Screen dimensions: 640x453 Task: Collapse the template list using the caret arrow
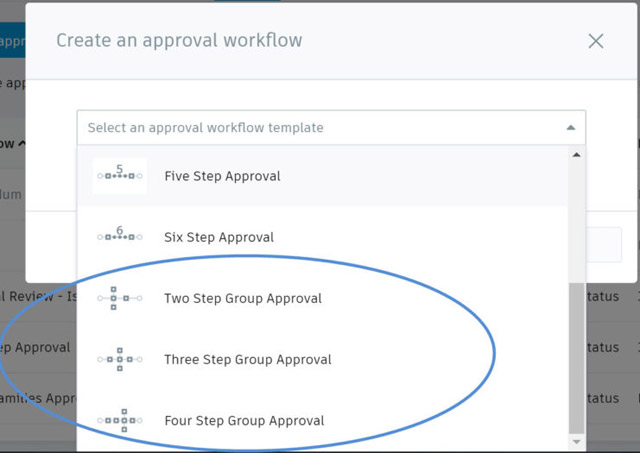coord(571,128)
